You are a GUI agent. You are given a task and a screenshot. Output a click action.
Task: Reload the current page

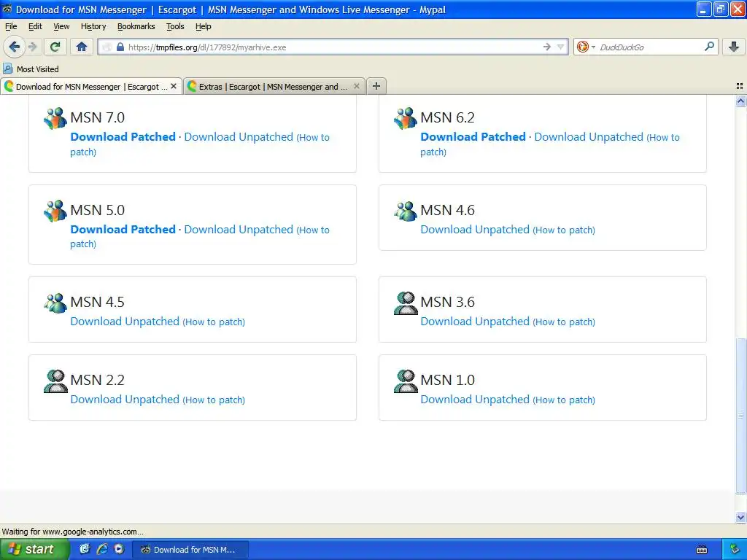coord(55,47)
